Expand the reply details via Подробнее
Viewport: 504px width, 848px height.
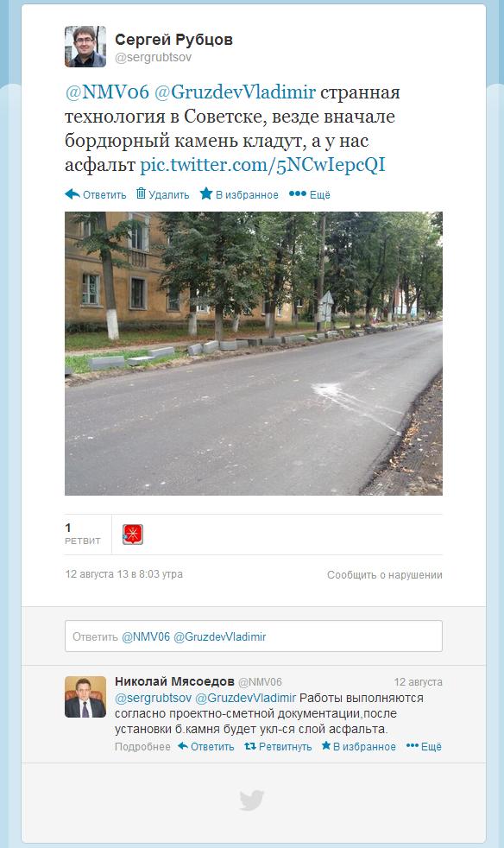pos(142,747)
